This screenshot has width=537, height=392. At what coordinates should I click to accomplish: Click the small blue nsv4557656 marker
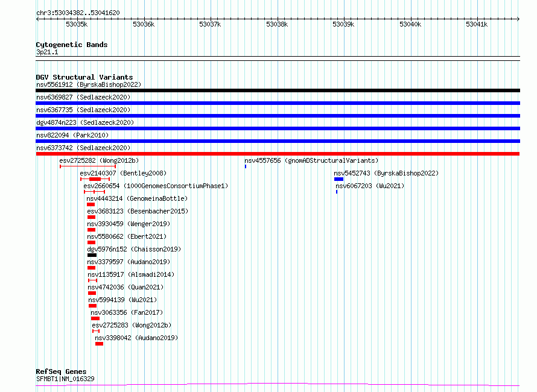click(x=246, y=166)
